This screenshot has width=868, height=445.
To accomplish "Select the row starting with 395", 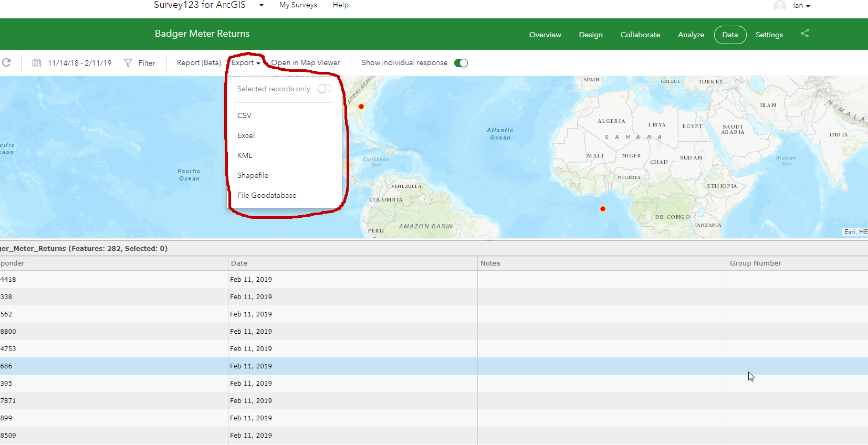I will [x=434, y=384].
